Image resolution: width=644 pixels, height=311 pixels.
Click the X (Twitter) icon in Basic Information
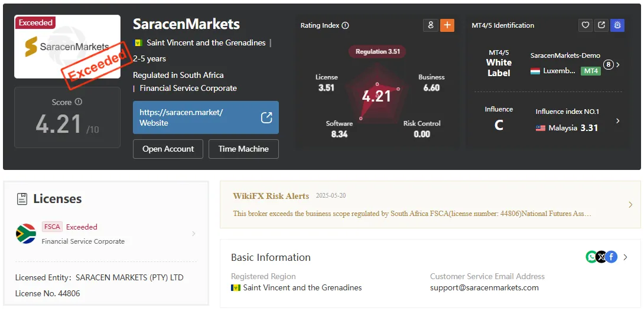click(x=601, y=257)
